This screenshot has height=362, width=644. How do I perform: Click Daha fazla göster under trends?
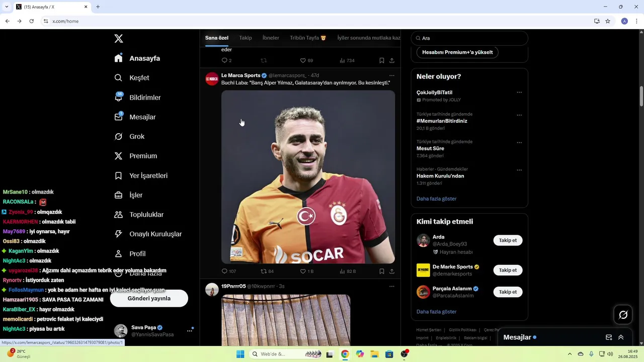436,199
